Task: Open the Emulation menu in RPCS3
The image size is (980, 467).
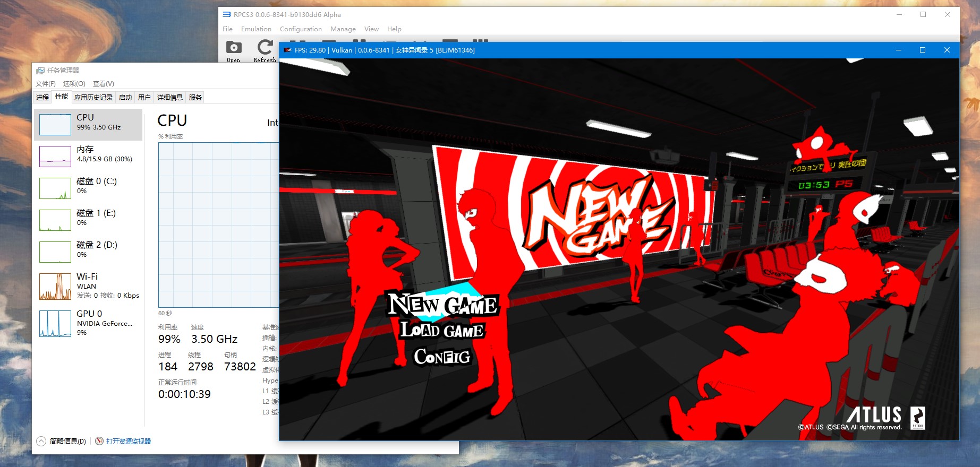Action: (x=256, y=29)
